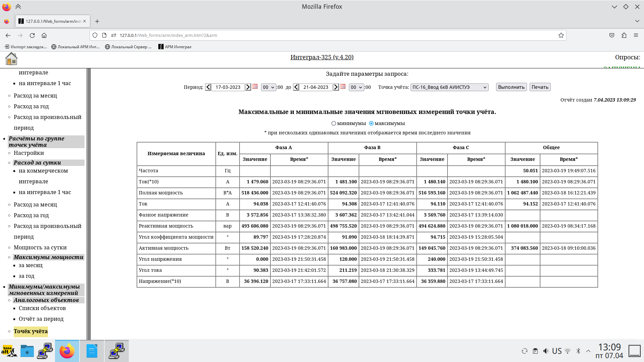Click the start date field 17-03-2023
Screen dimensions: 644x362
228,87
